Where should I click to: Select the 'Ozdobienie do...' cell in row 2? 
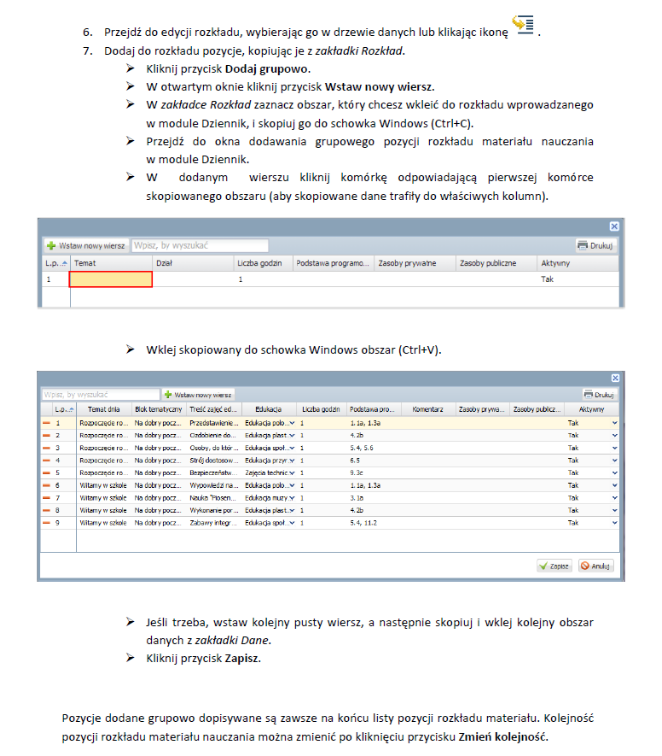coord(214,435)
